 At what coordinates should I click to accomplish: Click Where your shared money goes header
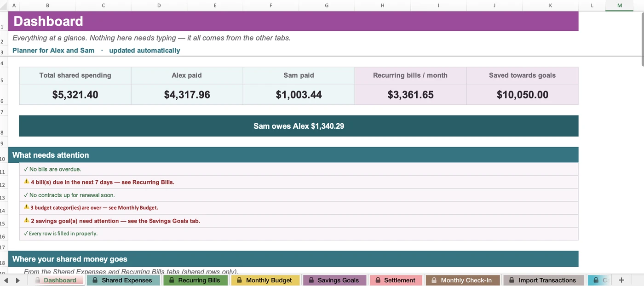pos(293,259)
